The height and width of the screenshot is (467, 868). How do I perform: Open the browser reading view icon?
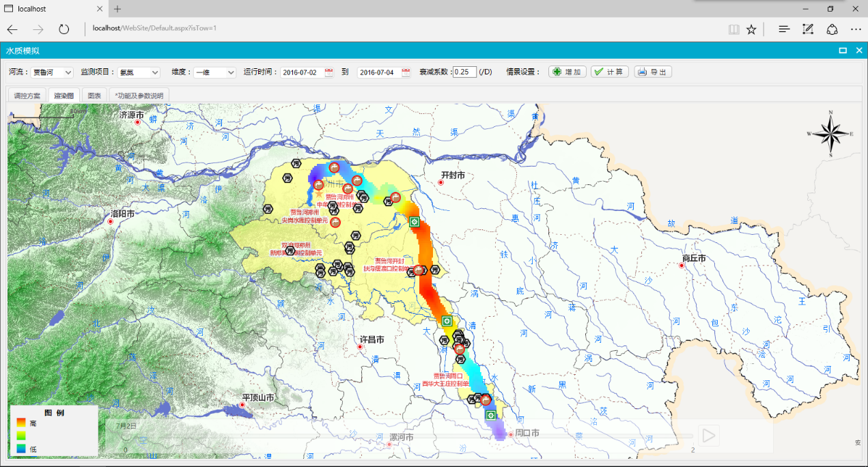[x=733, y=29]
